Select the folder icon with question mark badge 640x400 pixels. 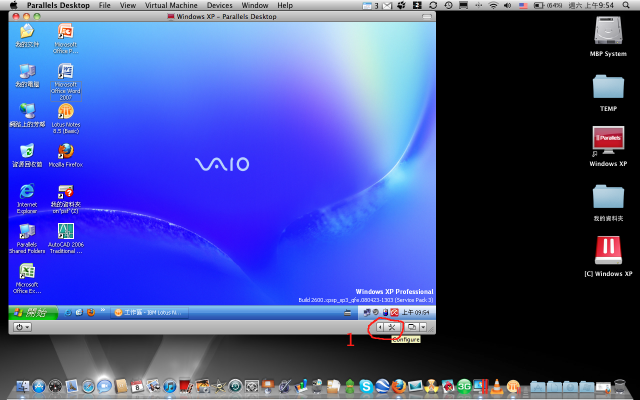tap(65, 199)
